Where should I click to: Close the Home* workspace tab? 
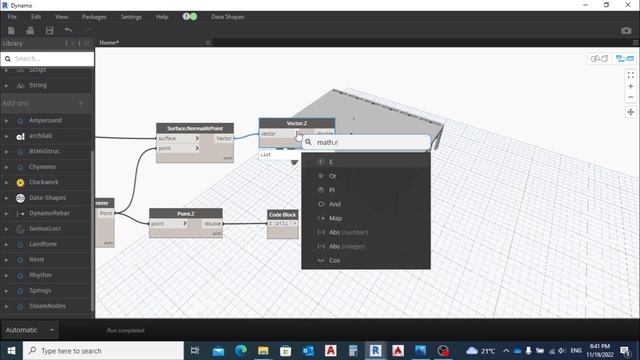coord(208,42)
